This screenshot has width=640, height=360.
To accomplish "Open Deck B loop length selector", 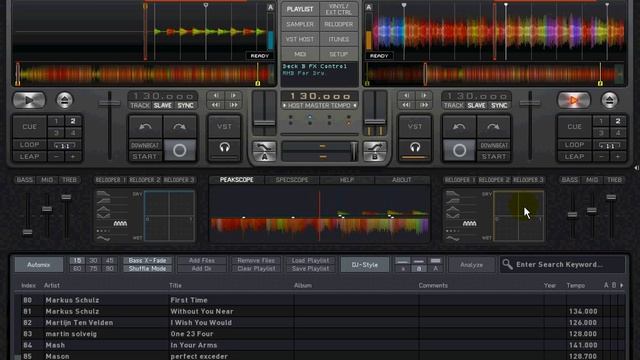I will point(610,145).
